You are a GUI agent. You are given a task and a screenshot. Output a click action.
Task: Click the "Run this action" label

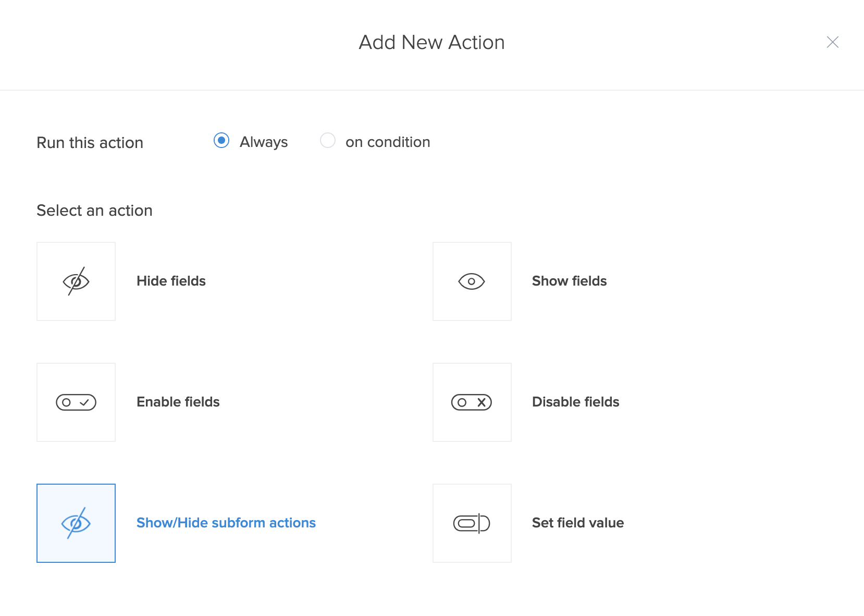coord(90,143)
